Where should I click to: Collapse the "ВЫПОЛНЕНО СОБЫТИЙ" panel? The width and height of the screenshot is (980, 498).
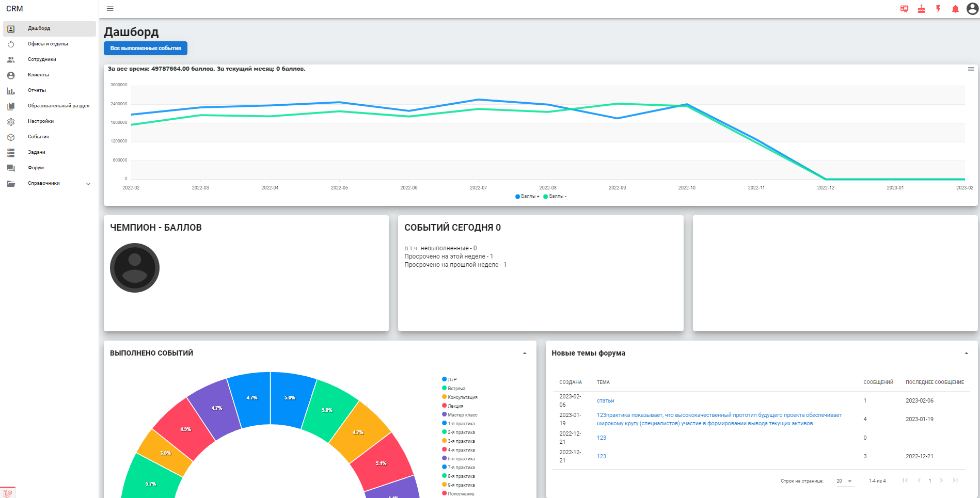click(x=525, y=354)
